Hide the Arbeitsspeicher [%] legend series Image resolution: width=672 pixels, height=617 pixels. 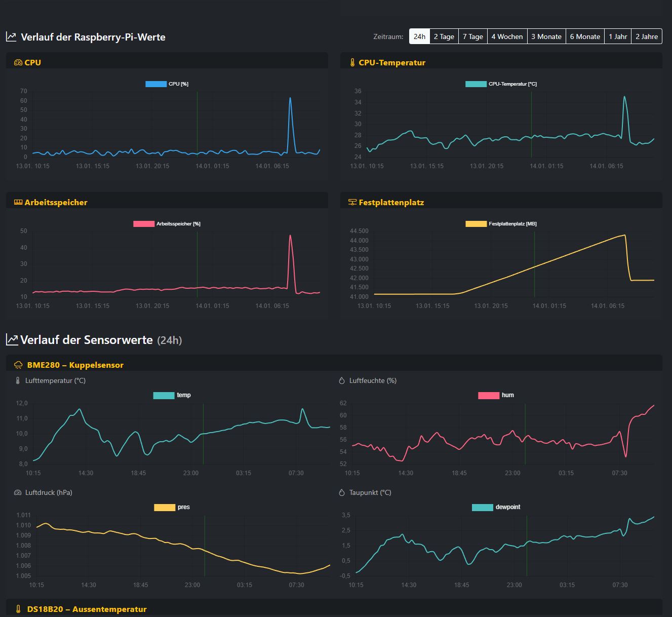(167, 224)
